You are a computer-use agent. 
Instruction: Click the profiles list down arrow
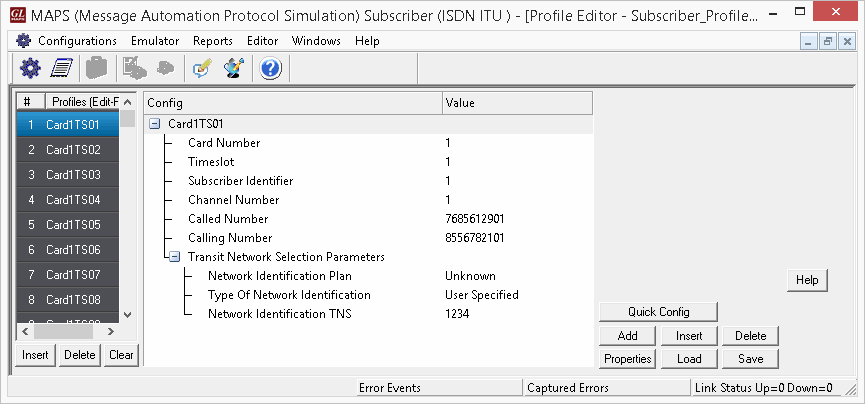click(x=127, y=315)
